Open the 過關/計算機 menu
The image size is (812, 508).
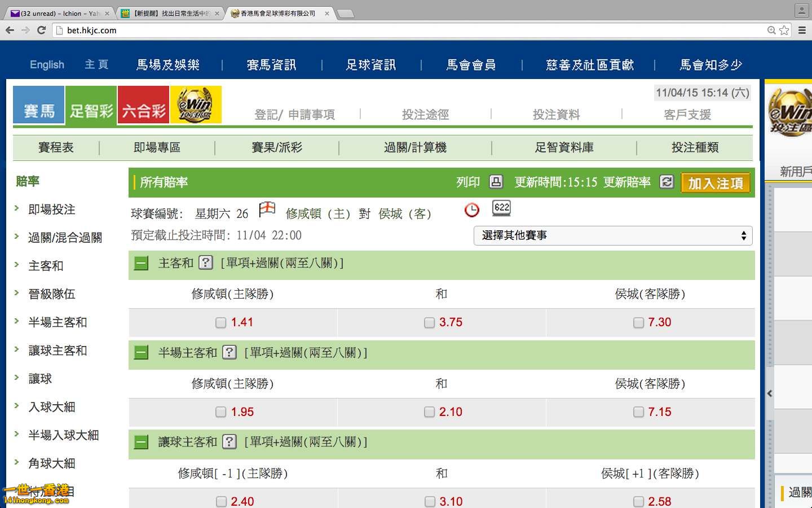point(415,147)
